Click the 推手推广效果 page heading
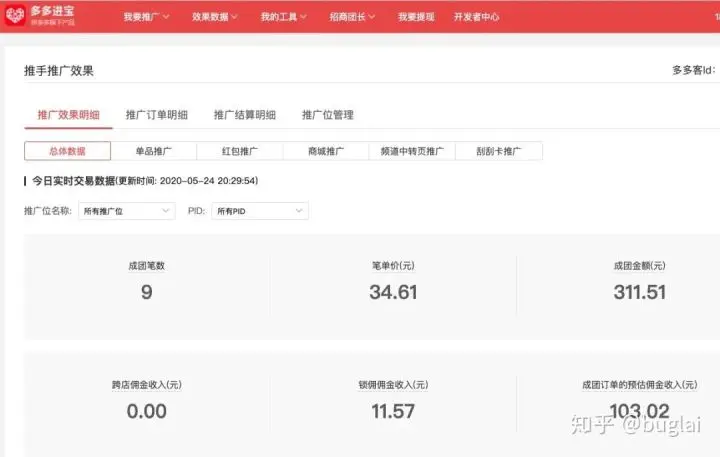Viewport: 720px width, 457px height. (x=59, y=71)
